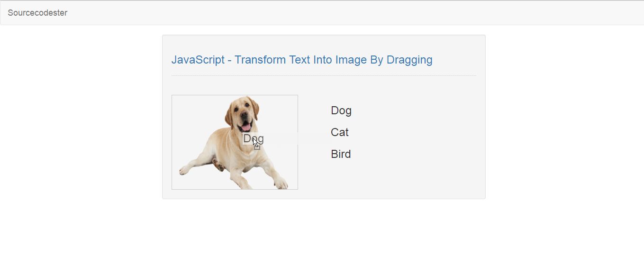Click the dog's front right paw
This screenshot has width=644, height=266.
(x=281, y=183)
